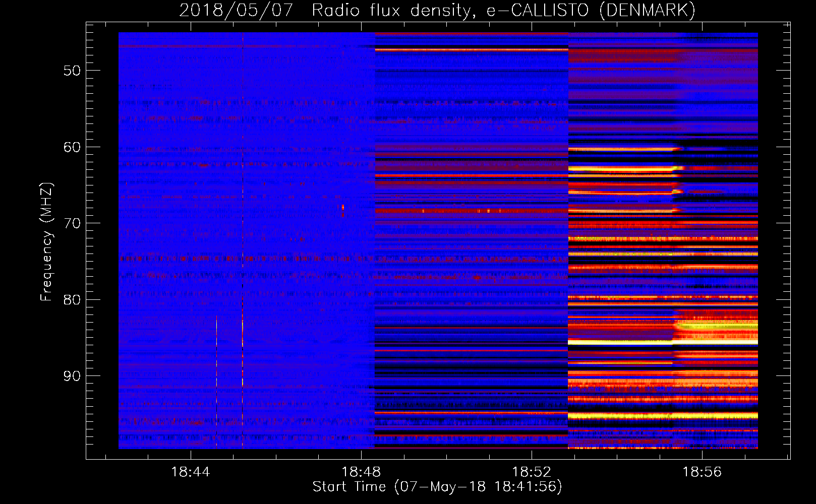Click the "Start Time (07-May-18 18:41:56)" label
This screenshot has height=504, width=816.
pyautogui.click(x=437, y=487)
